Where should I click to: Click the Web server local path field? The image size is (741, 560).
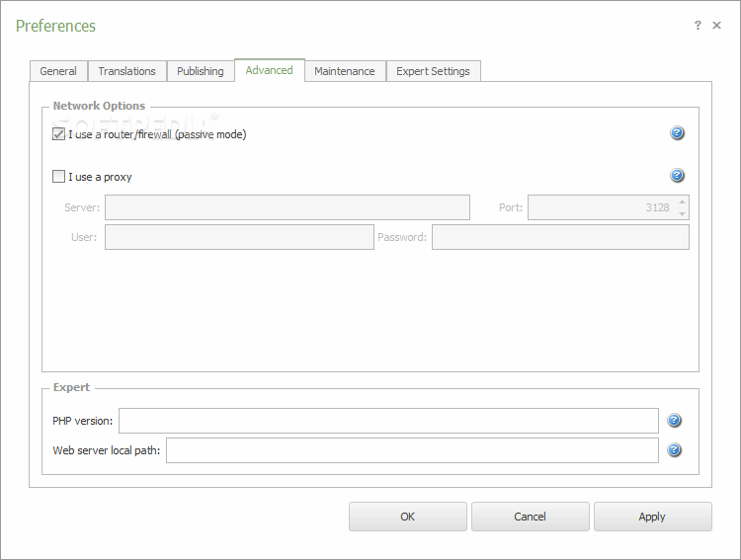(411, 450)
